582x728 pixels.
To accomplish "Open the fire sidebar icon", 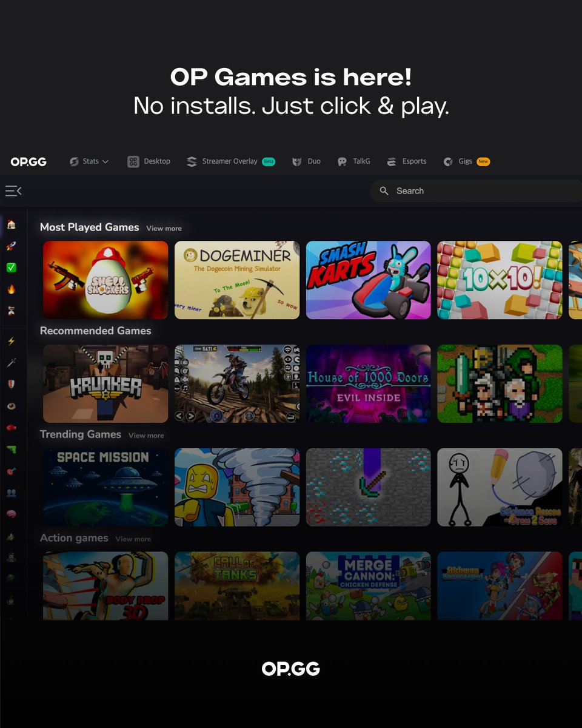I will pos(11,289).
